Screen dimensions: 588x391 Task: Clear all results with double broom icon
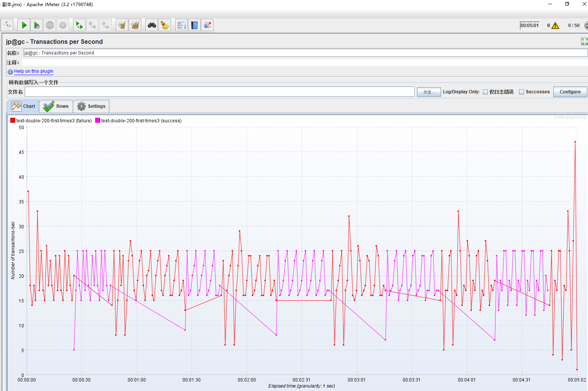tap(135, 25)
